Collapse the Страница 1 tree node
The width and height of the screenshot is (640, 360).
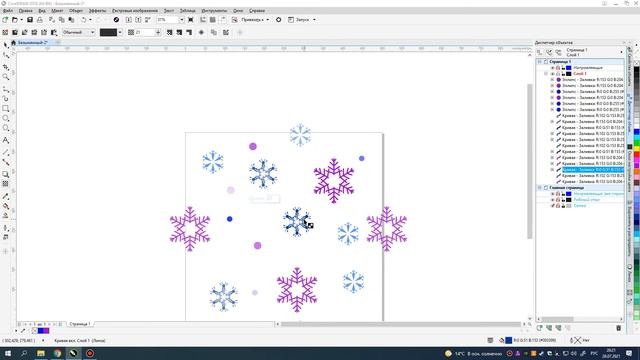pos(539,62)
